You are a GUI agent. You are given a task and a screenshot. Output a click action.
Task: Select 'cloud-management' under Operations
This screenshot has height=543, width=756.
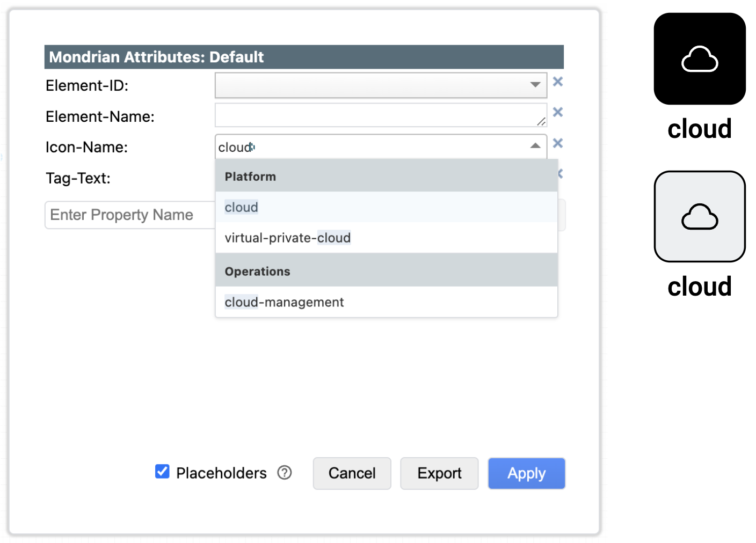point(284,302)
